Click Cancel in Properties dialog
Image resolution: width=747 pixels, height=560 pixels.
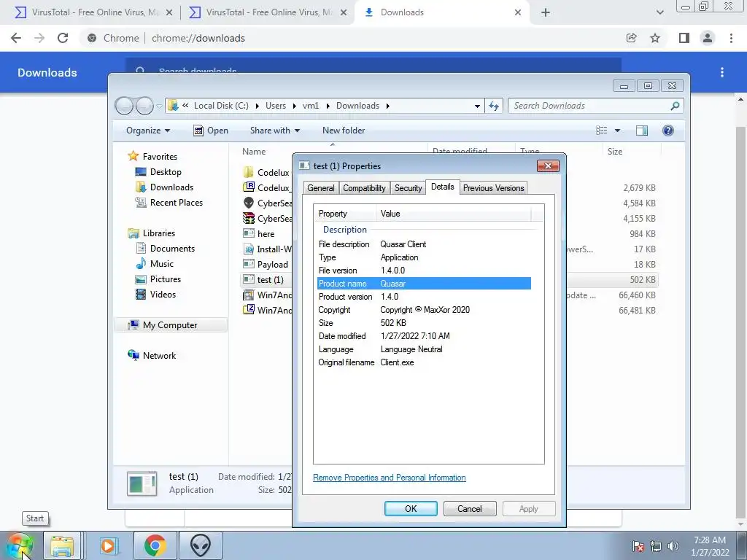point(470,508)
